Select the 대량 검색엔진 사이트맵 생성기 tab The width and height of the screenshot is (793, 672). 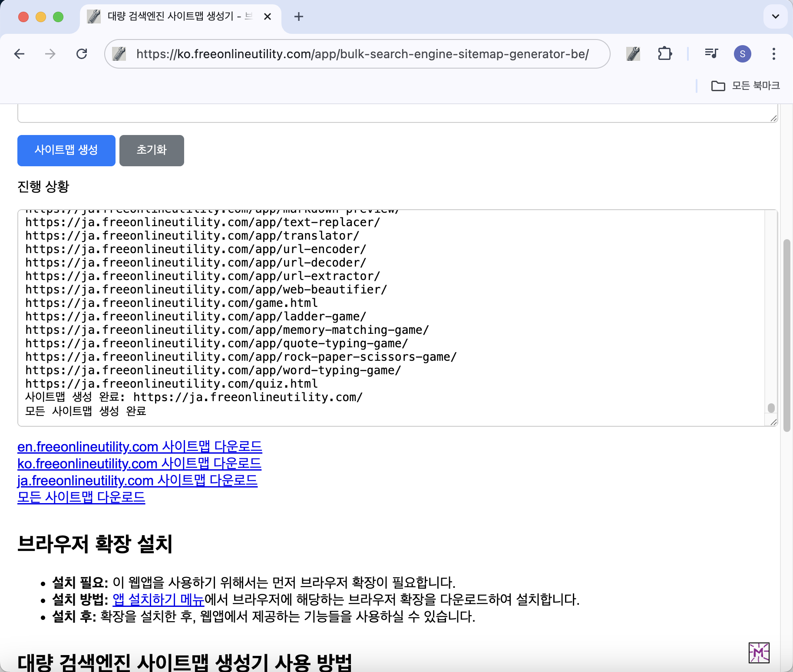180,16
